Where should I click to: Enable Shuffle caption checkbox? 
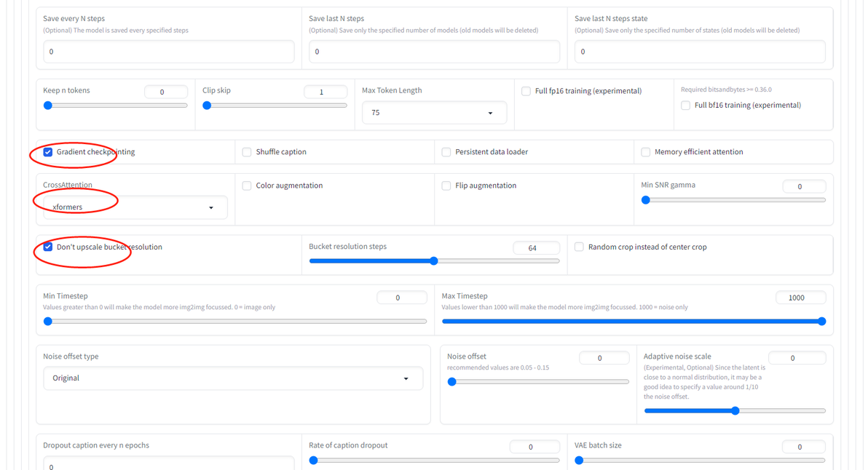coord(247,152)
